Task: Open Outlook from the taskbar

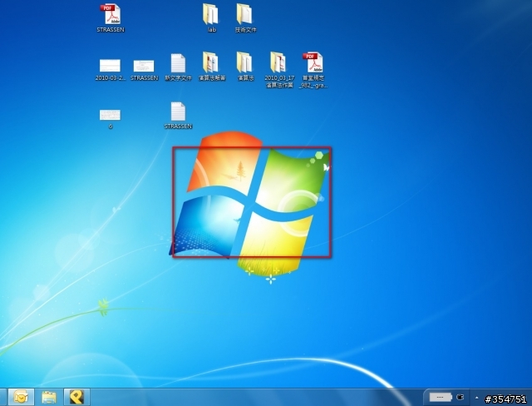Action: click(21, 397)
